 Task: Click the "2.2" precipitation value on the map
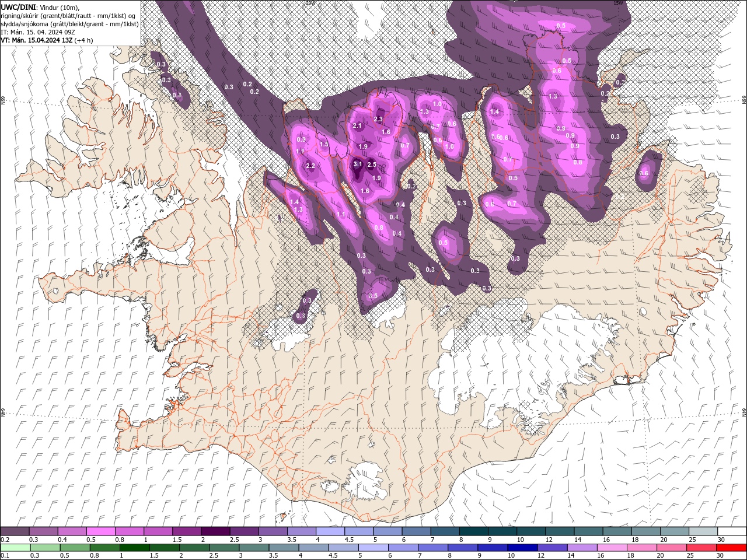tap(310, 166)
